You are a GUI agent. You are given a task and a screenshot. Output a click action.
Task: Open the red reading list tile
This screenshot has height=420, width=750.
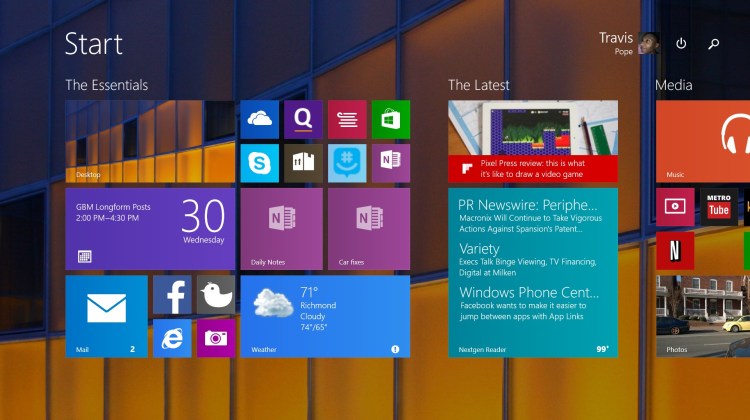347,120
